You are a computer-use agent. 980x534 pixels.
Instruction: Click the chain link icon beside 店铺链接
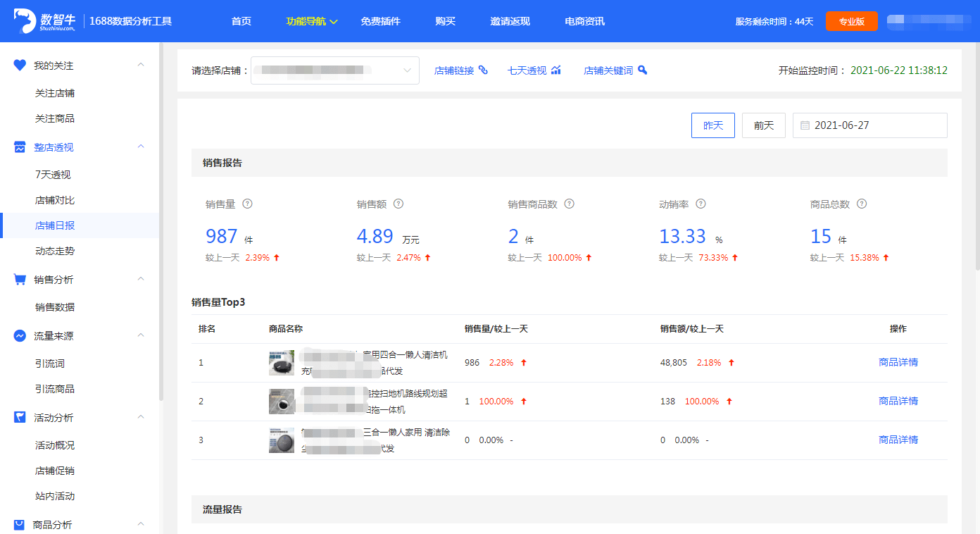point(483,70)
